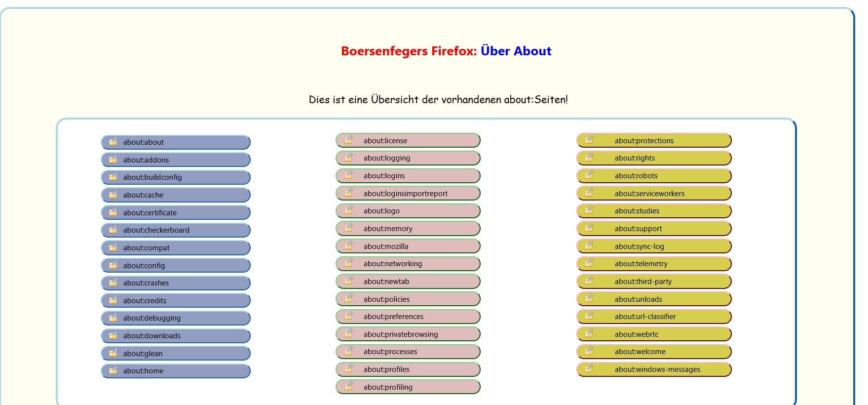This screenshot has width=868, height=405.
Task: Open about:serviceworkers
Action: pyautogui.click(x=654, y=193)
